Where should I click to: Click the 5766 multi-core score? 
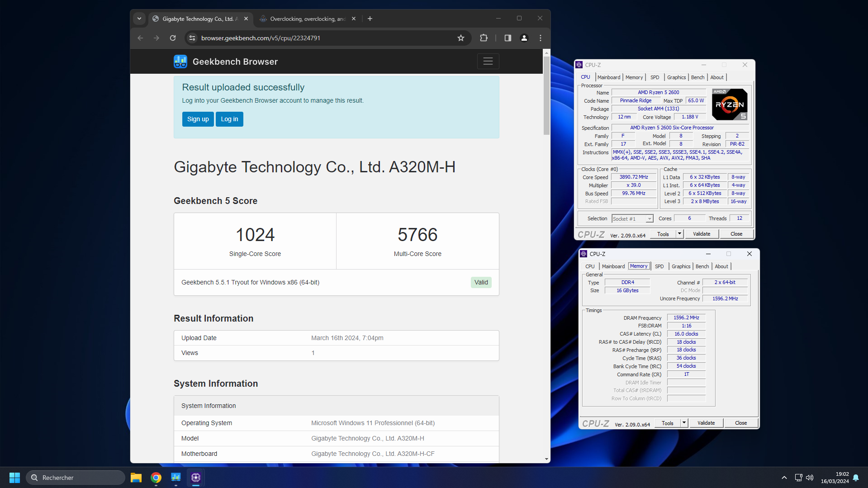tap(417, 235)
